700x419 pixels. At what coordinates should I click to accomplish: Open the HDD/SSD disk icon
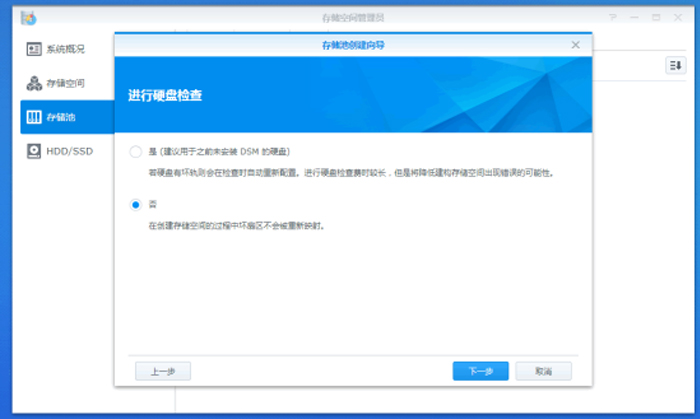pos(34,151)
